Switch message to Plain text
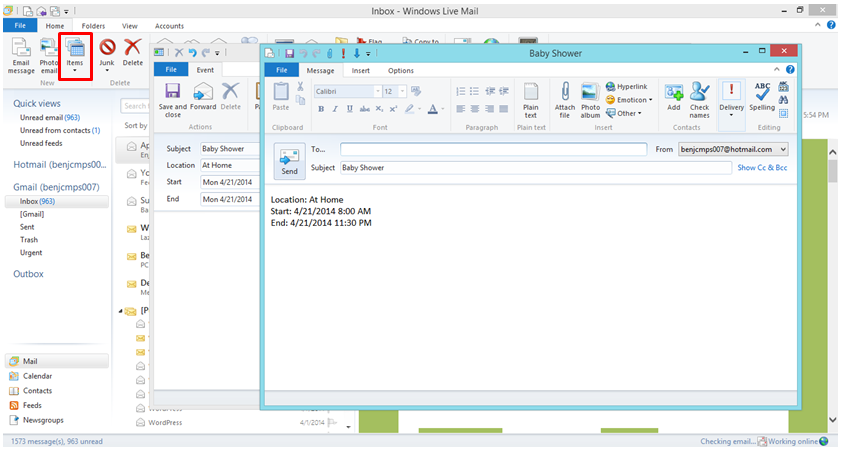 tap(530, 100)
